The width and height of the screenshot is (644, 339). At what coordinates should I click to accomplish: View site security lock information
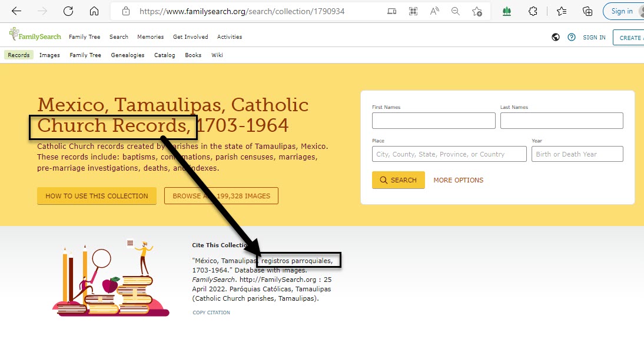pyautogui.click(x=126, y=11)
